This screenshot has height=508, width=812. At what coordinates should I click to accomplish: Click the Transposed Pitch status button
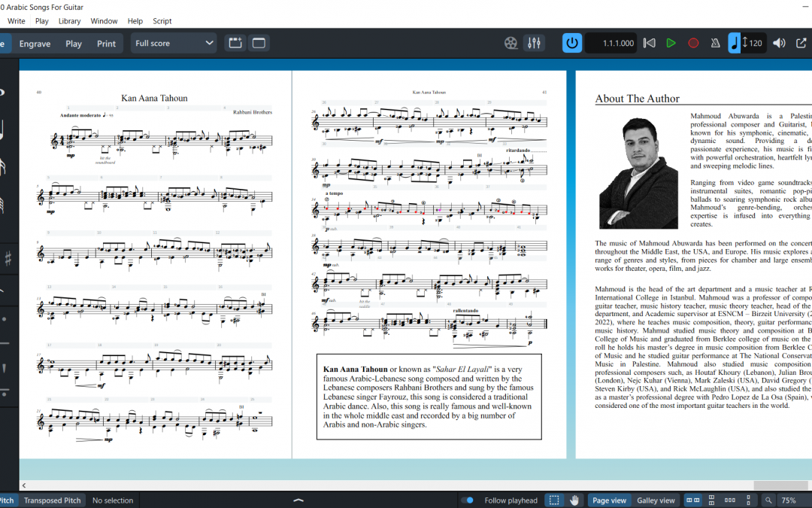53,500
